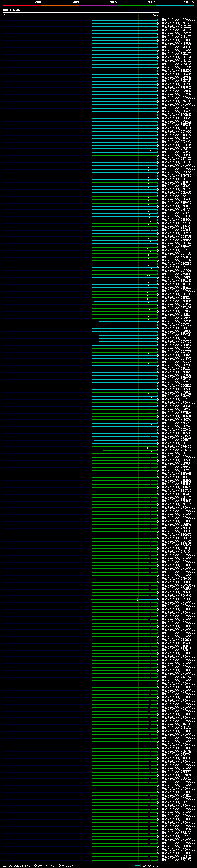Select the UniRef100_B3VYW1 label
This screenshot has width=197, height=868.
176,335
